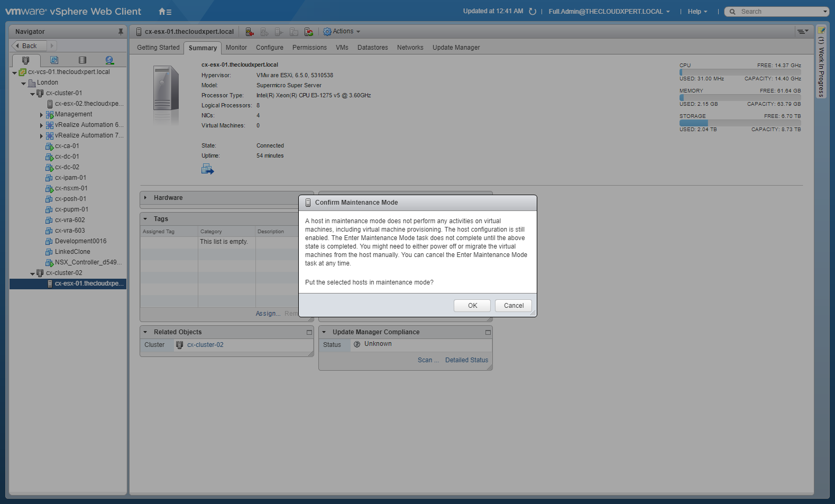Screen dimensions: 835x504
Task: Switch to the Monitor tab
Action: tap(236, 48)
